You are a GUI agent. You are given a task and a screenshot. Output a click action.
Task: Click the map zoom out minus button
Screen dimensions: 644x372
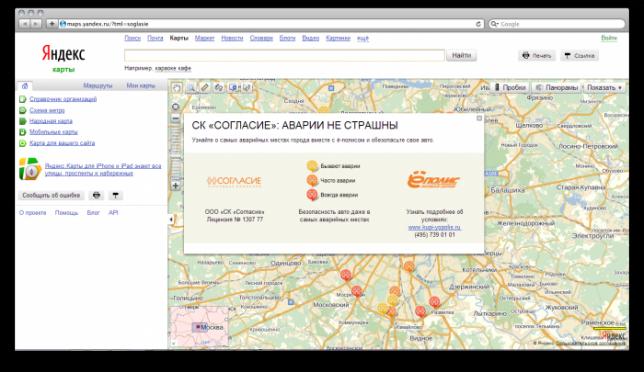175,119
